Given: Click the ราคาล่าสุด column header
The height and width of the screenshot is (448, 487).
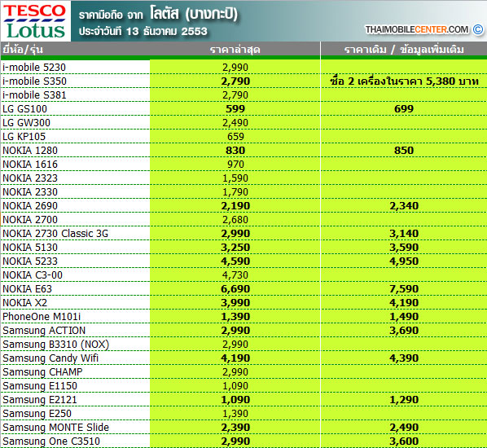Looking at the screenshot, I should pos(235,50).
